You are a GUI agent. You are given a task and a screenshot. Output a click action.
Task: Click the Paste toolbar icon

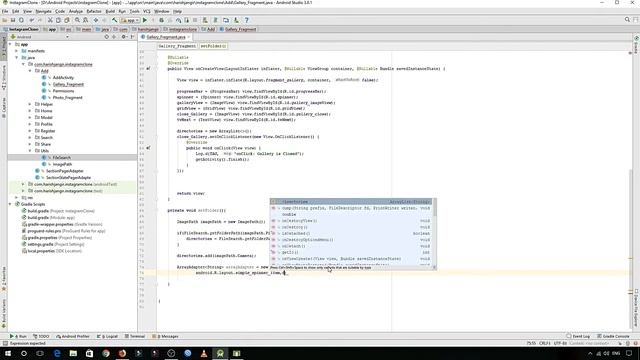(x=67, y=20)
